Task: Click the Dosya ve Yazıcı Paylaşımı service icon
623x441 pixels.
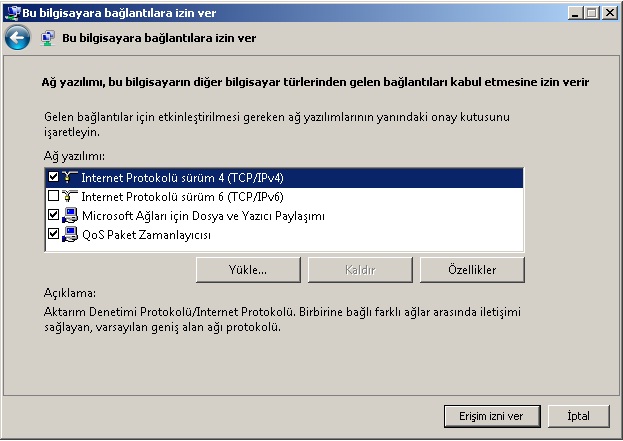Action: 70,215
